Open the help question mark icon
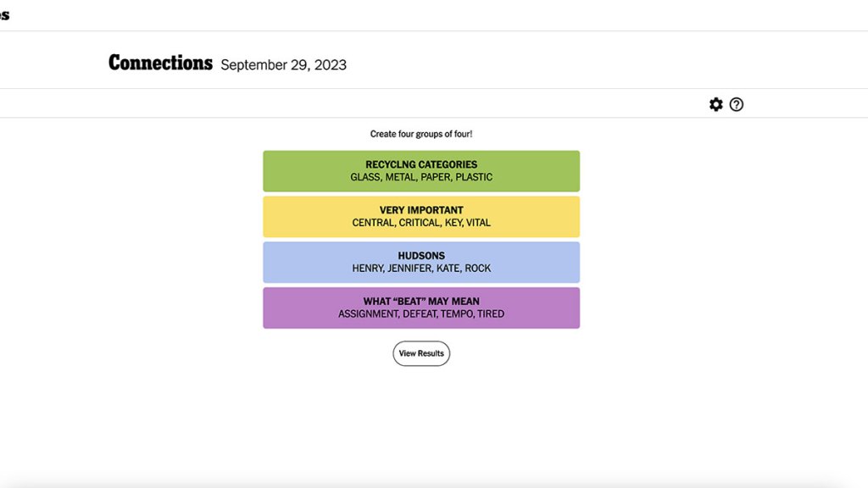This screenshot has width=868, height=488. 737,104
